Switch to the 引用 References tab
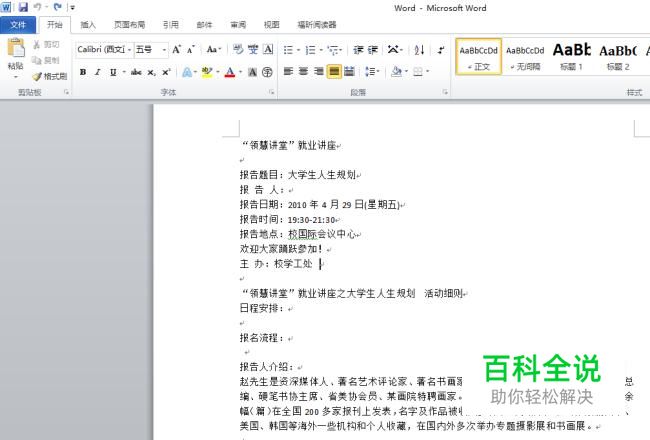The image size is (650, 440). (x=171, y=25)
